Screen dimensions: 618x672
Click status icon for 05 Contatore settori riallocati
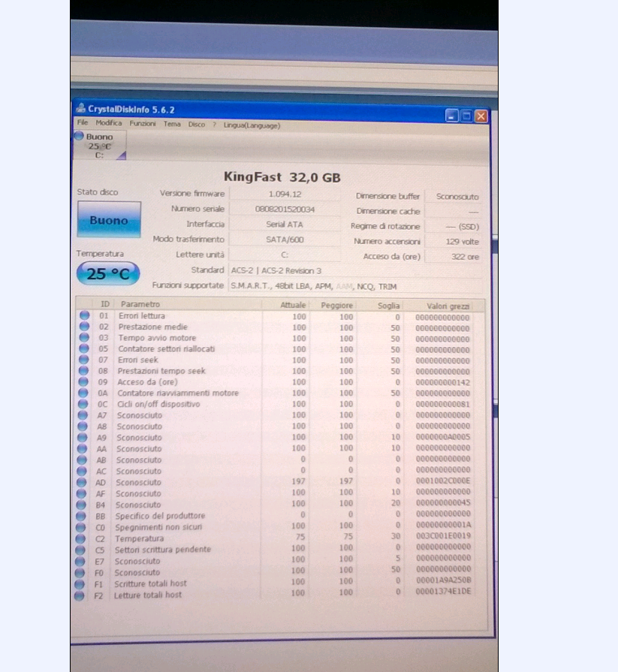(x=84, y=348)
